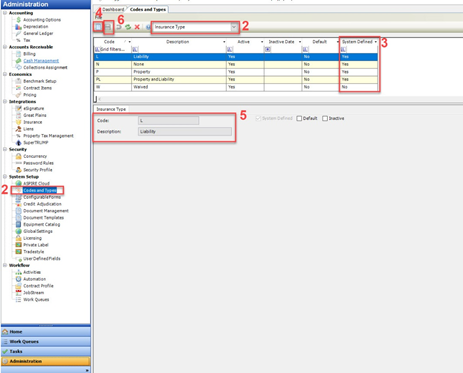Viewport: 463px width, 373px height.
Task: Open Password Rules in the tree
Action: pyautogui.click(x=38, y=163)
